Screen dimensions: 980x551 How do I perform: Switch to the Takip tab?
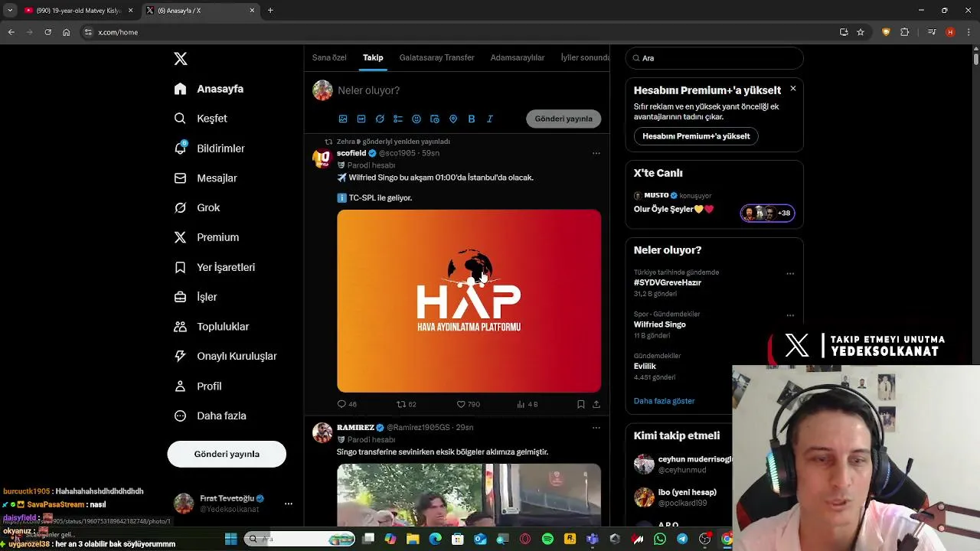coord(373,57)
